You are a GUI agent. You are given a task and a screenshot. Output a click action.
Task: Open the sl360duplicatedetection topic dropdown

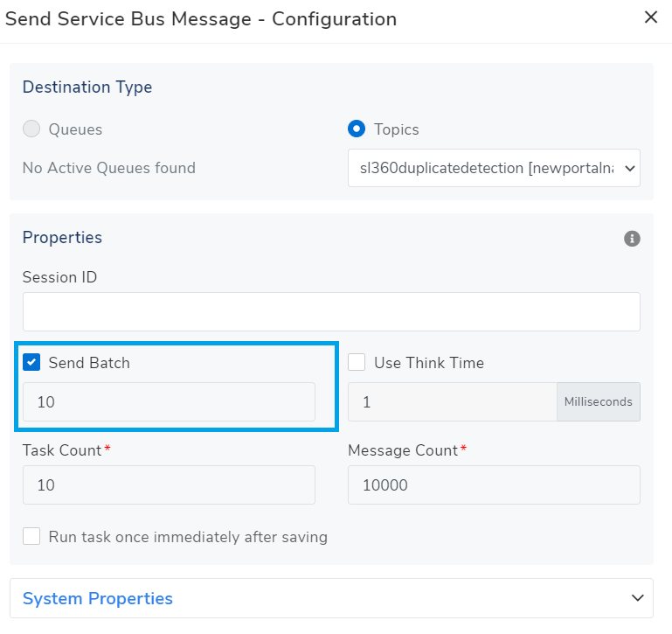[x=494, y=168]
